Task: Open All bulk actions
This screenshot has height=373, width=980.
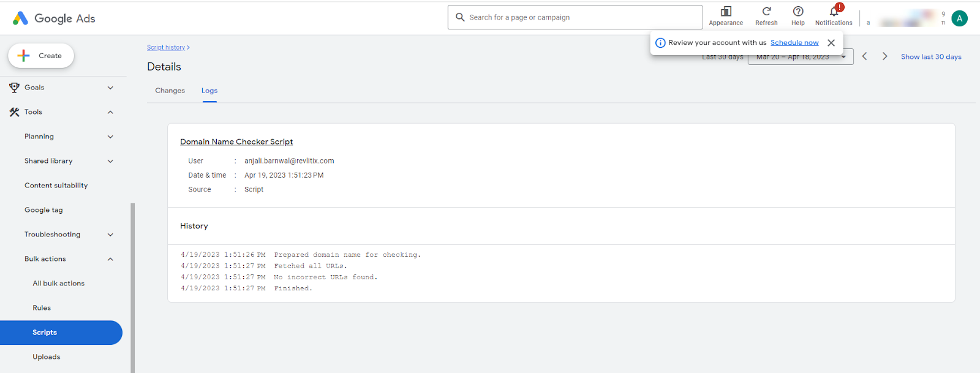Action: 59,284
